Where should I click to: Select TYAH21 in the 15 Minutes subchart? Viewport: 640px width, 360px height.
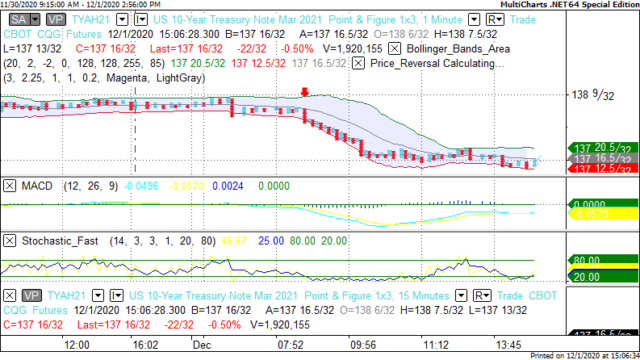click(x=67, y=296)
